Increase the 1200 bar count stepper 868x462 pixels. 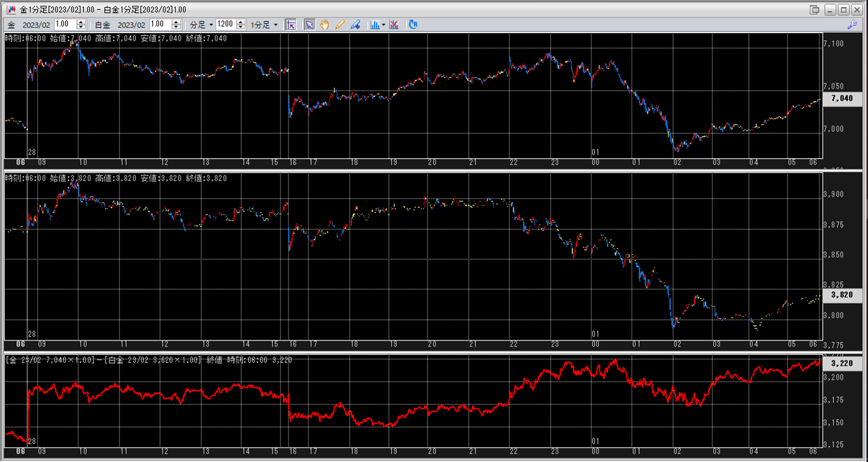[x=241, y=22]
